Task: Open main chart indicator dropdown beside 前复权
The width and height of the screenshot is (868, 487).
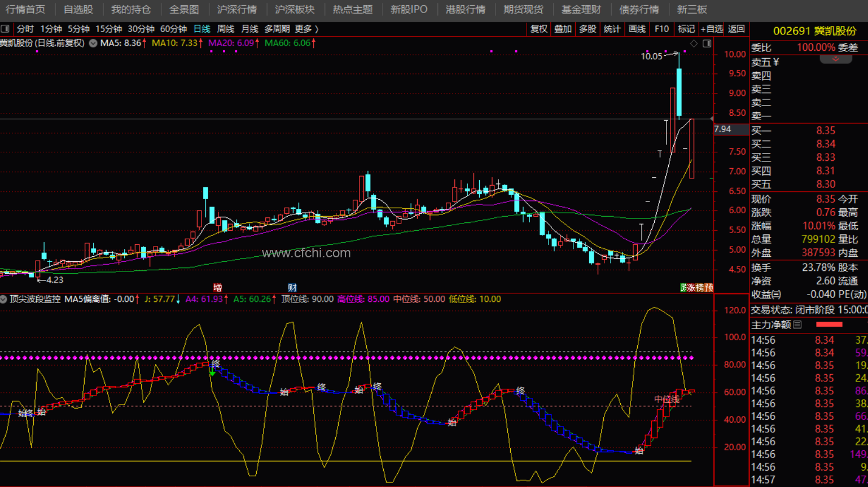Action: tap(93, 43)
